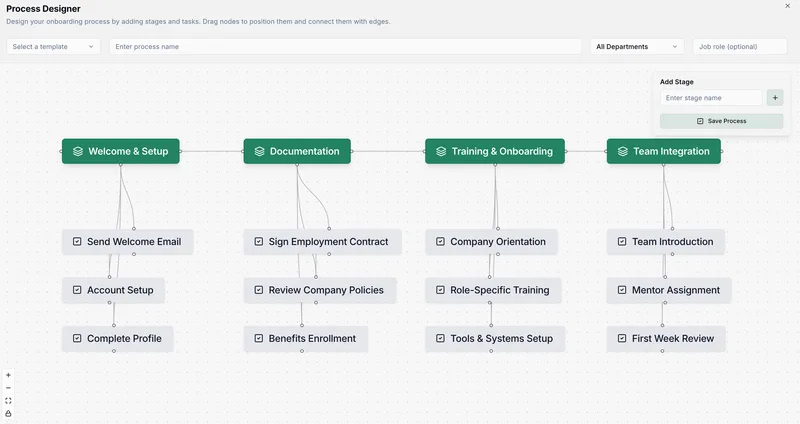Save the process
Screen dimensions: 800x424
tap(721, 121)
